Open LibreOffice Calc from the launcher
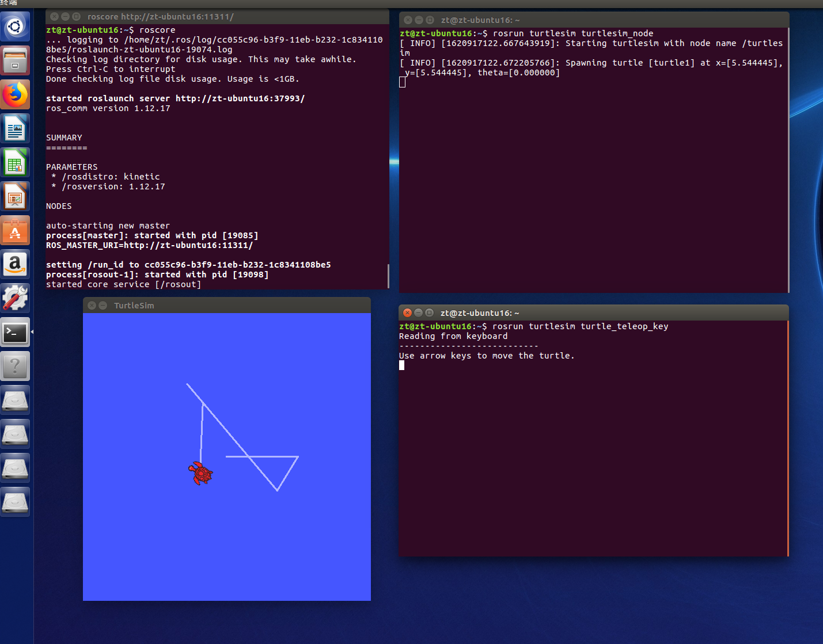Screen dimensions: 823x644 pos(15,162)
